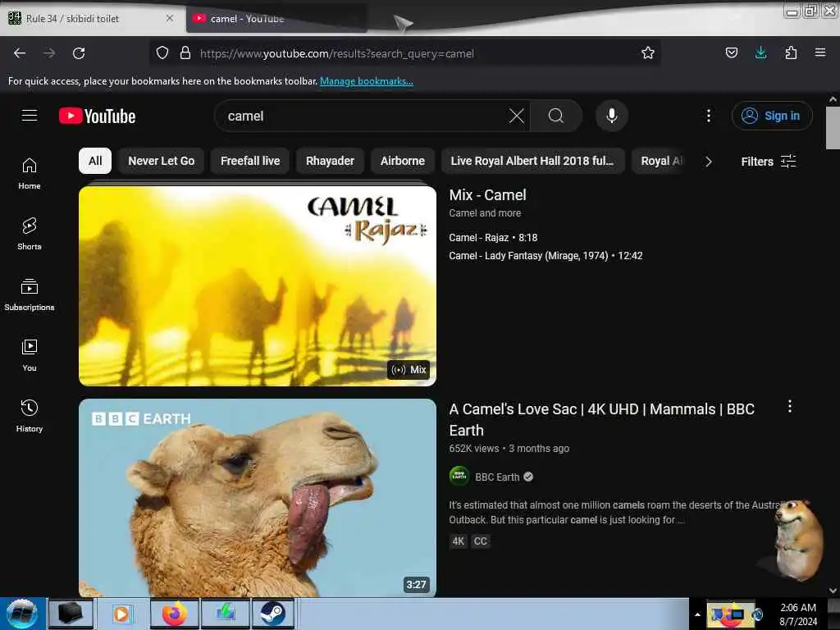Open the Firefox extensions puzzle icon
Image resolution: width=840 pixels, height=630 pixels.
(x=791, y=53)
